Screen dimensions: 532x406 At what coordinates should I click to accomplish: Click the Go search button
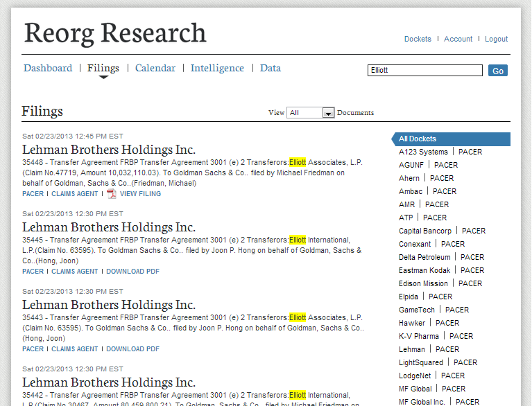[x=498, y=71]
